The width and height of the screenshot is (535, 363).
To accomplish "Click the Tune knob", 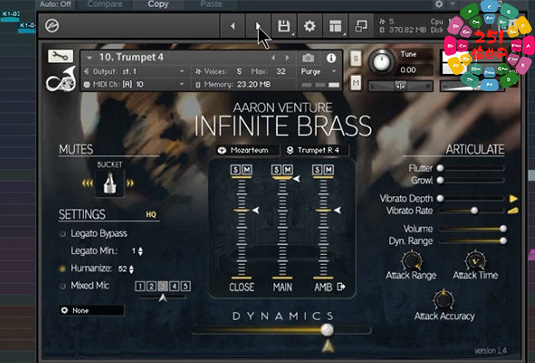I will point(381,62).
